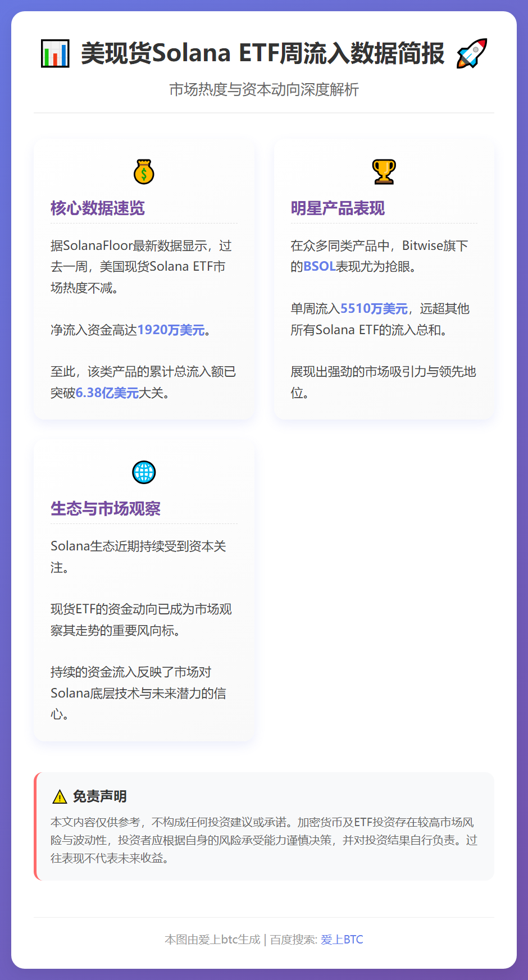Image resolution: width=528 pixels, height=980 pixels.
Task: Click the 生态与市场观察 heading
Action: point(106,509)
